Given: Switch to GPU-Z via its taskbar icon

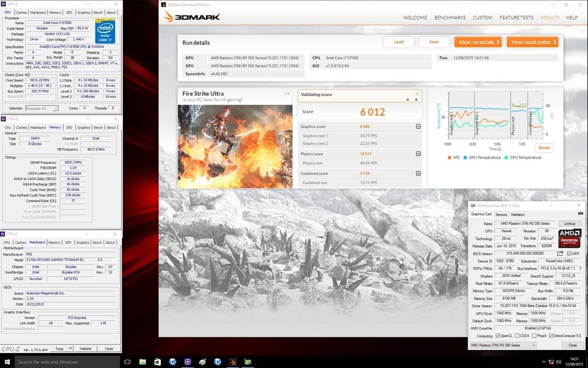Looking at the screenshot, I should (247, 362).
